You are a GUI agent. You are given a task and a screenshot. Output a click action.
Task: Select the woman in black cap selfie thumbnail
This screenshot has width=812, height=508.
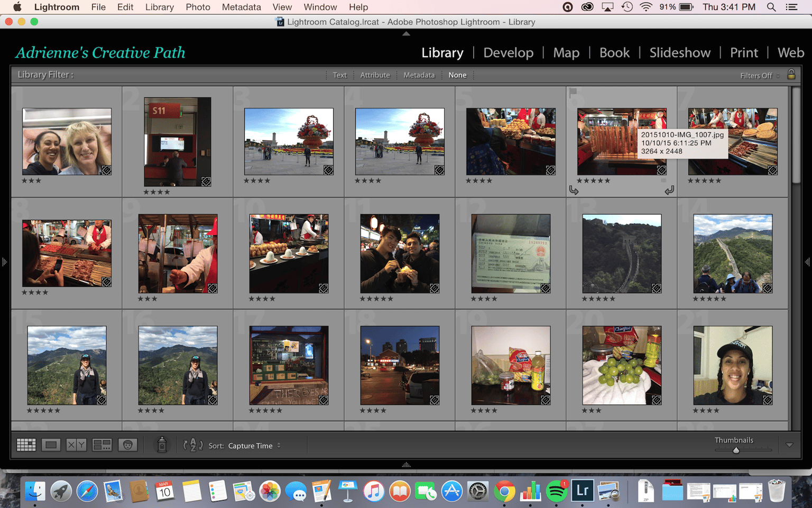(733, 365)
